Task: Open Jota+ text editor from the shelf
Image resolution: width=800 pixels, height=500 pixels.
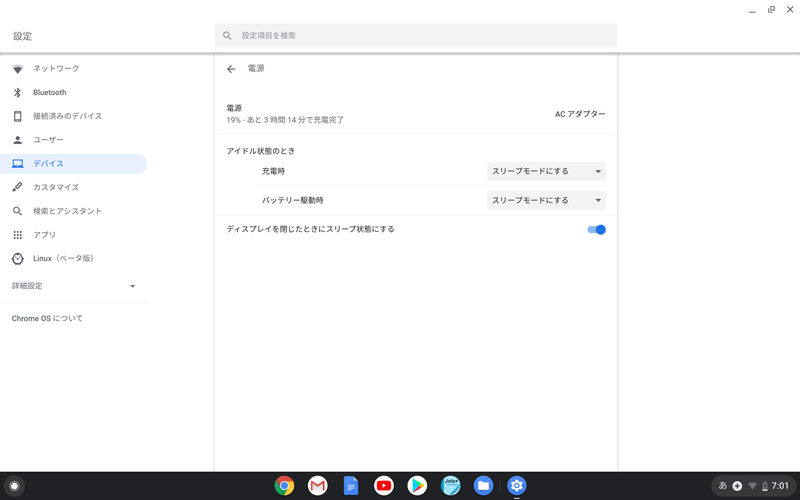Action: pyautogui.click(x=450, y=486)
